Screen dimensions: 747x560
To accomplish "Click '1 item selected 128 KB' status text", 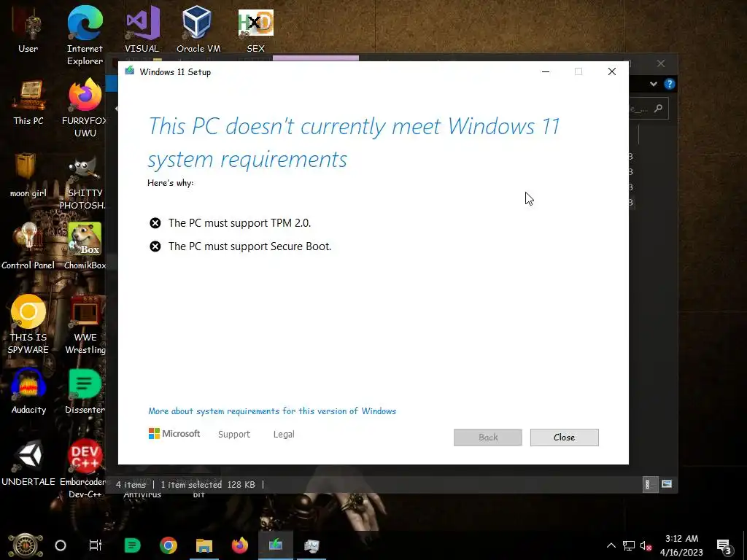I will 208,485.
